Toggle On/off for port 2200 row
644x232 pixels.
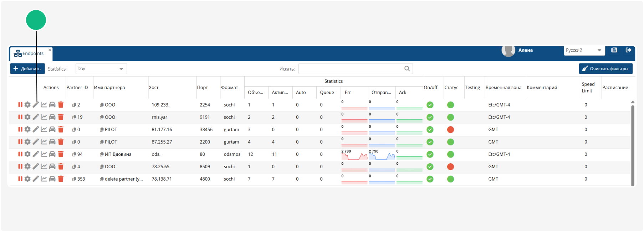(430, 142)
